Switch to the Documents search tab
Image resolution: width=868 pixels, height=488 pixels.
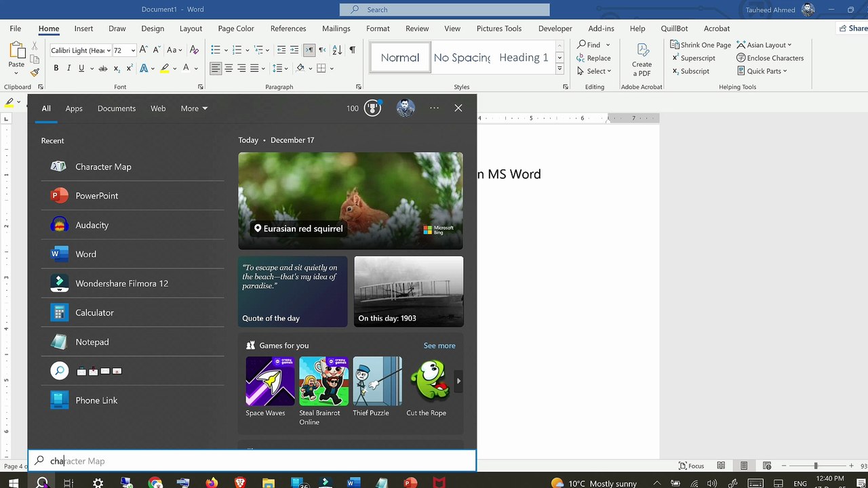[x=117, y=108]
